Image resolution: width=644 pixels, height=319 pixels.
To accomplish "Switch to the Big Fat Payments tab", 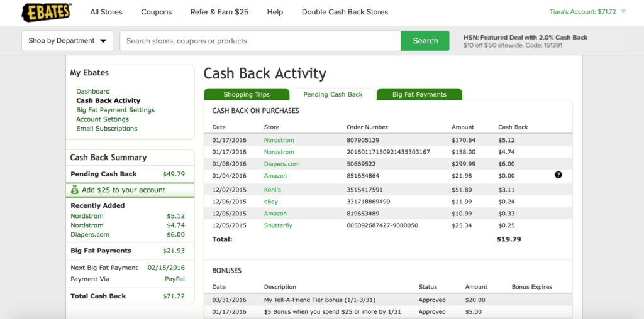I will (419, 94).
